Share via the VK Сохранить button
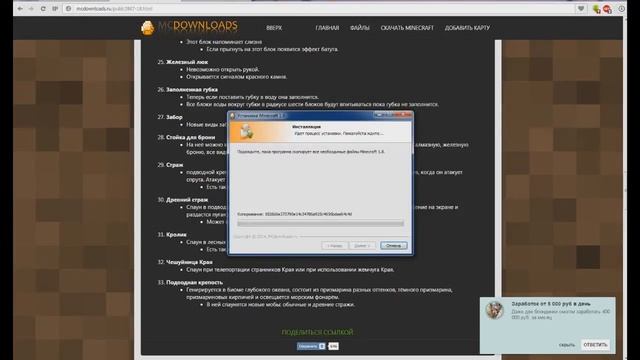Image resolution: width=640 pixels, height=360 pixels. point(311,346)
